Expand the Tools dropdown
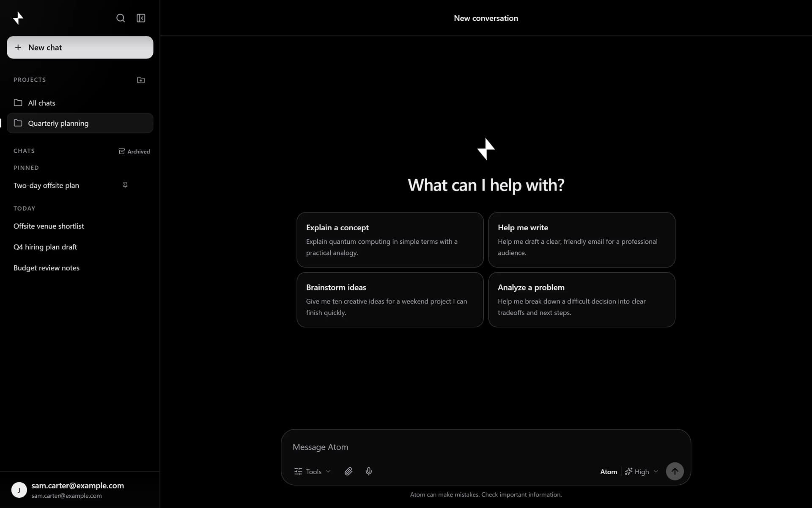Screen dimensions: 812x508 [313, 472]
